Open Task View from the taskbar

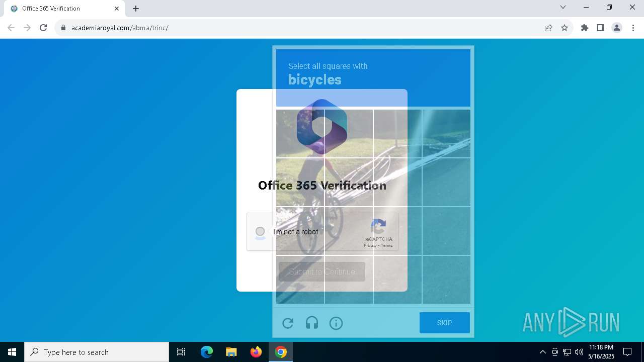pyautogui.click(x=181, y=352)
